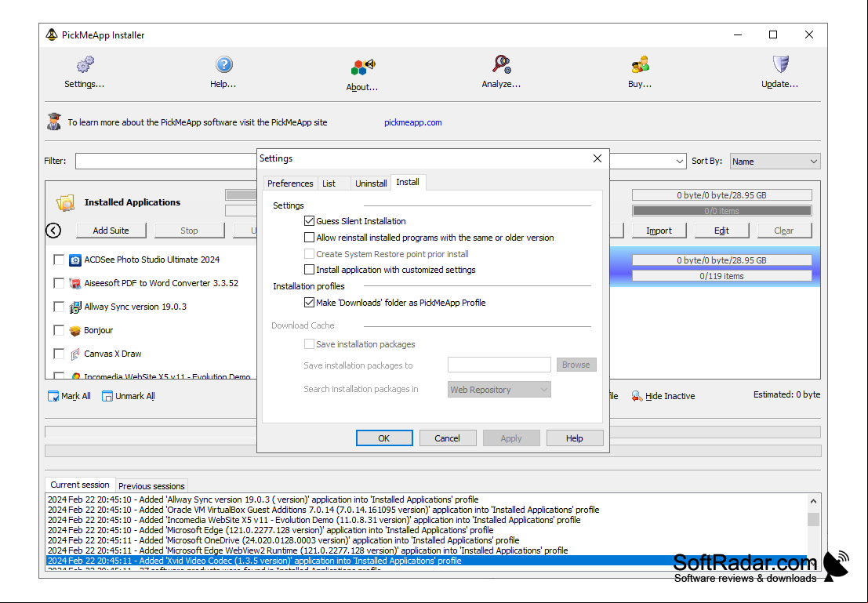Screen dimensions: 868x603
Task: Select the Microsoft OneDrive log entry
Action: 283,540
